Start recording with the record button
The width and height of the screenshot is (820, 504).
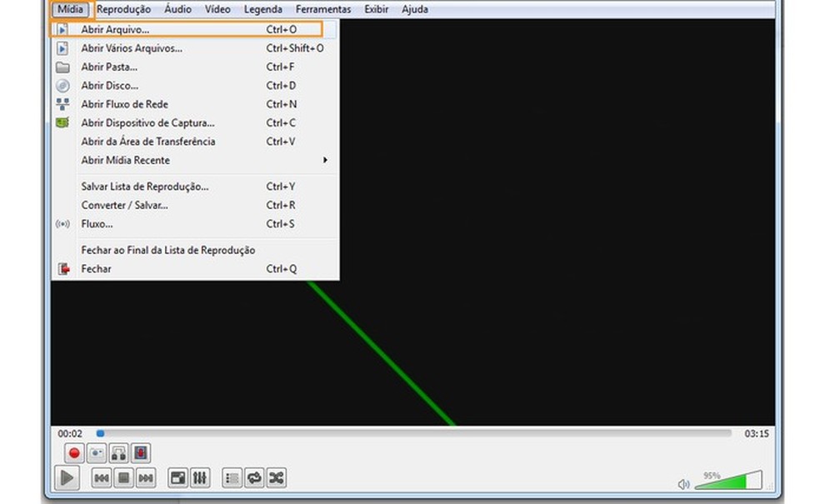click(x=74, y=452)
